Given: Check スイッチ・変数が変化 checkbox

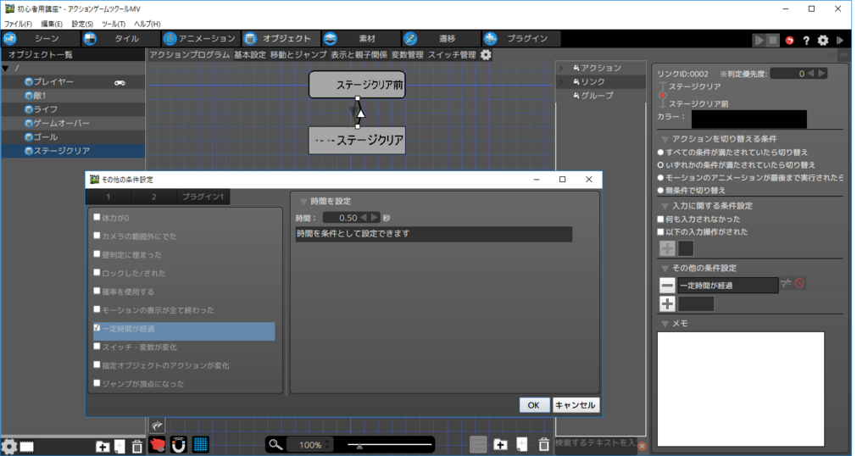Looking at the screenshot, I should pyautogui.click(x=97, y=347).
